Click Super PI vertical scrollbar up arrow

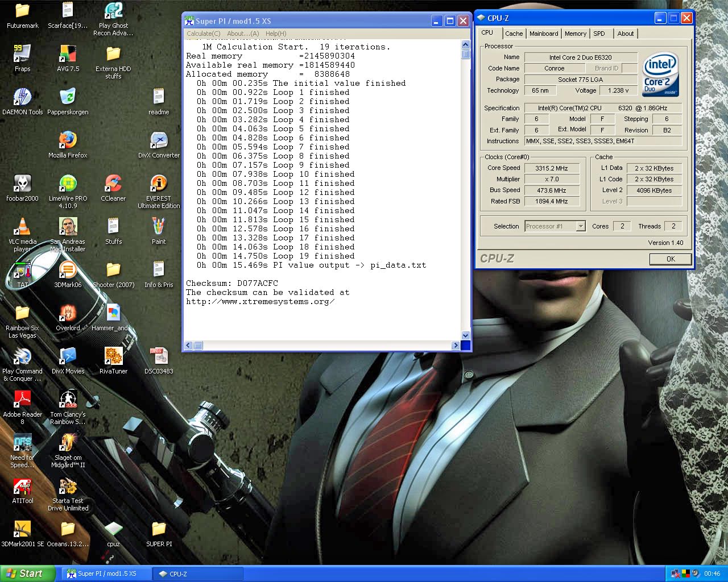tap(466, 44)
